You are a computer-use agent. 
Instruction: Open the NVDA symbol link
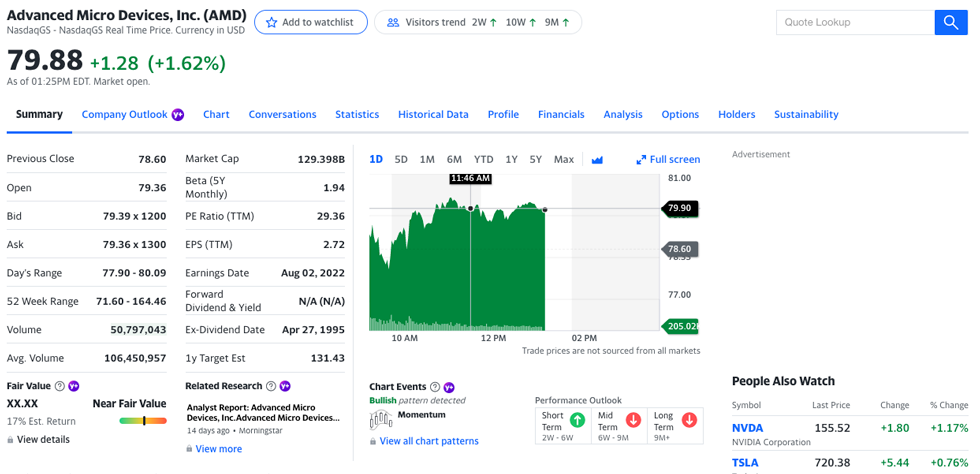pyautogui.click(x=748, y=428)
